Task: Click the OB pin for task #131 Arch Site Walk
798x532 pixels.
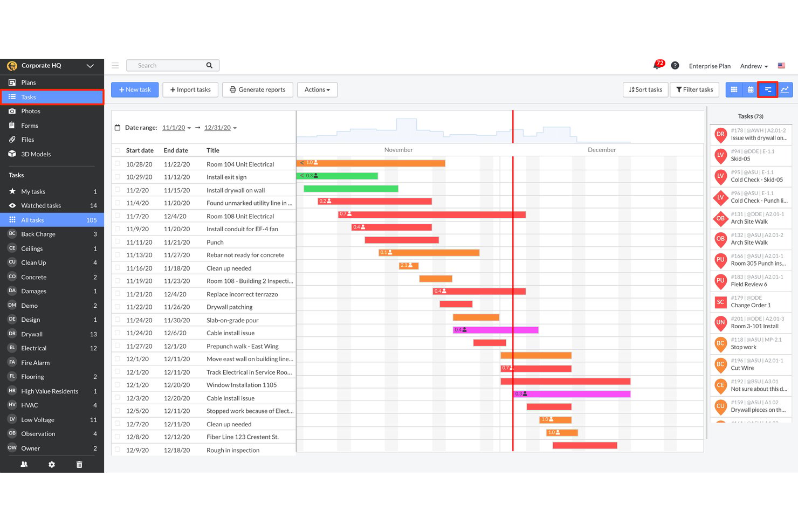Action: click(720, 219)
